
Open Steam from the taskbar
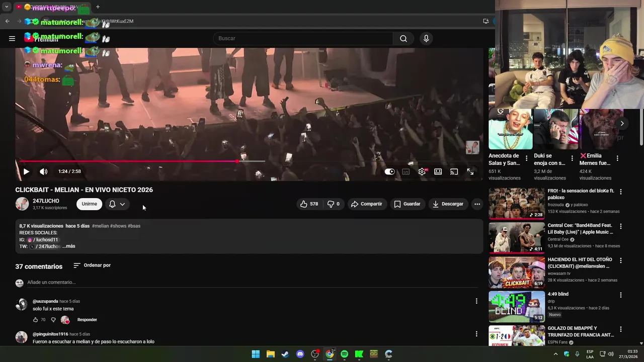[x=285, y=354]
